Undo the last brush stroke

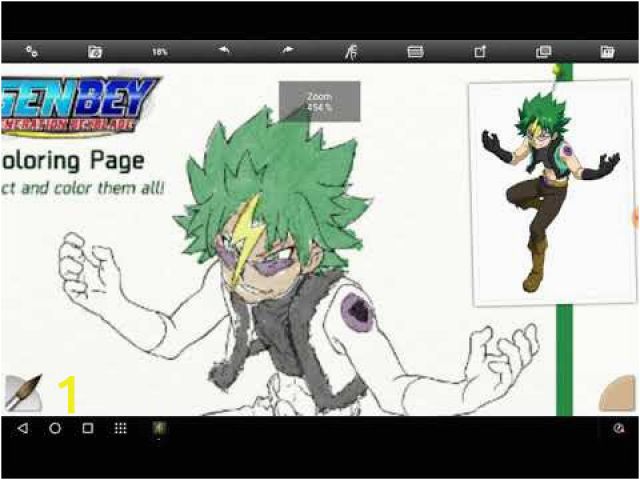point(224,50)
